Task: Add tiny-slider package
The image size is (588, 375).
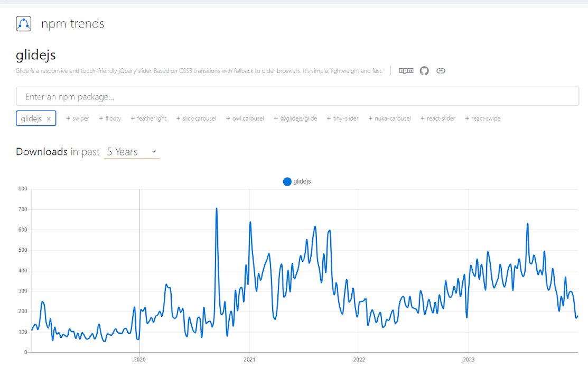Action: [x=342, y=118]
